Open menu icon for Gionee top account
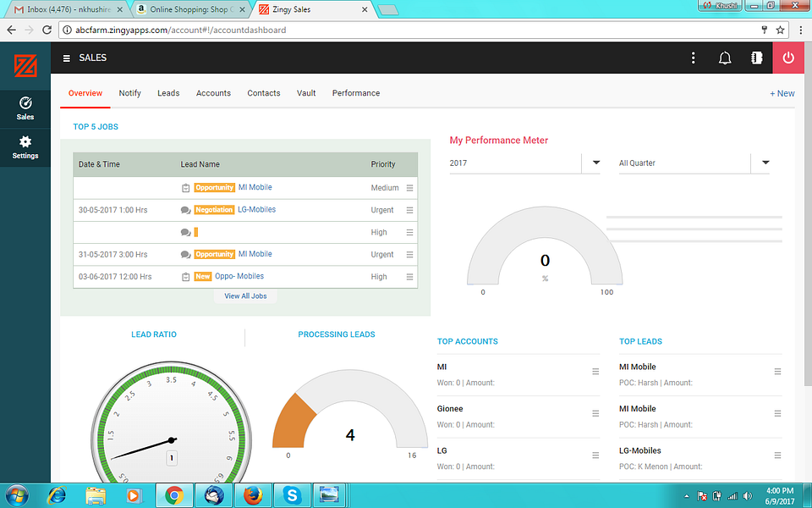Screen dimensions: 812x508 (595, 413)
